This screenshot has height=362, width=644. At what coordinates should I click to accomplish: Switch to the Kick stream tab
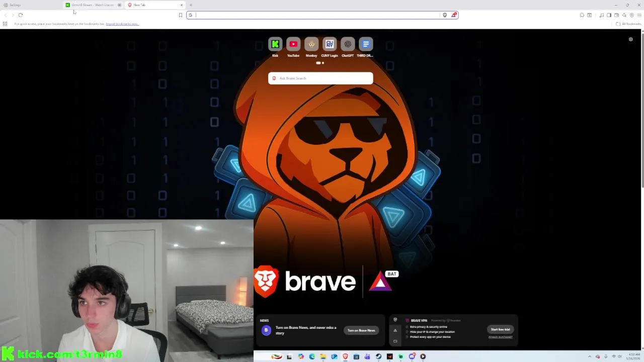coord(93,5)
